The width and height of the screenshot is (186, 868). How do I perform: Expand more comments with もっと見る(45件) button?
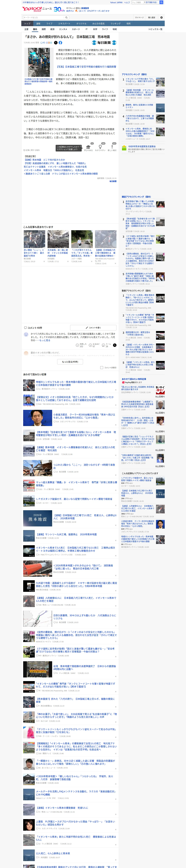(x=70, y=362)
